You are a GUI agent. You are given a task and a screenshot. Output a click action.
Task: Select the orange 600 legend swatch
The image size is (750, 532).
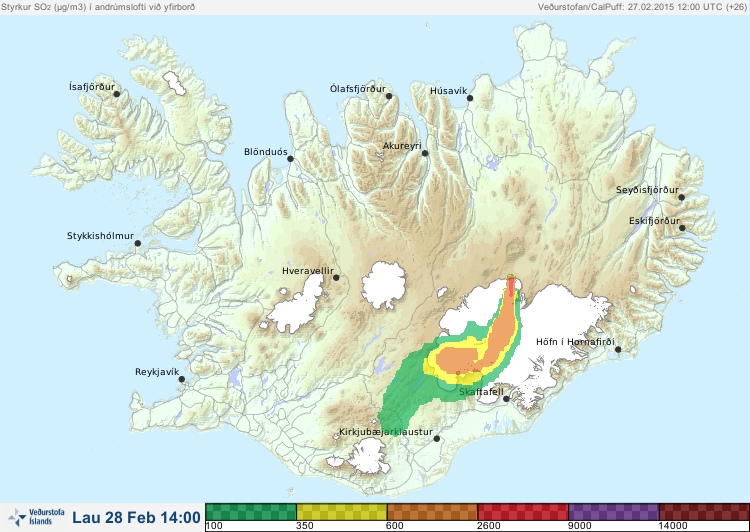point(432,512)
